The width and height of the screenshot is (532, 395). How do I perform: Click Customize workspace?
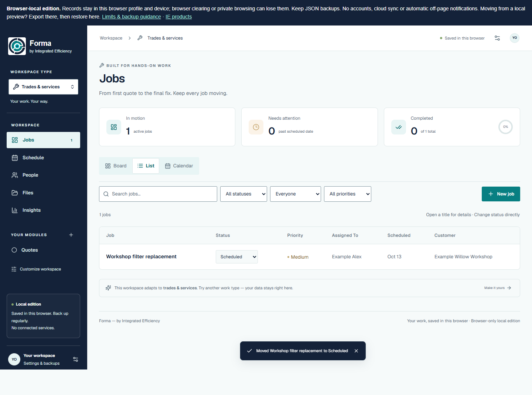click(x=36, y=269)
